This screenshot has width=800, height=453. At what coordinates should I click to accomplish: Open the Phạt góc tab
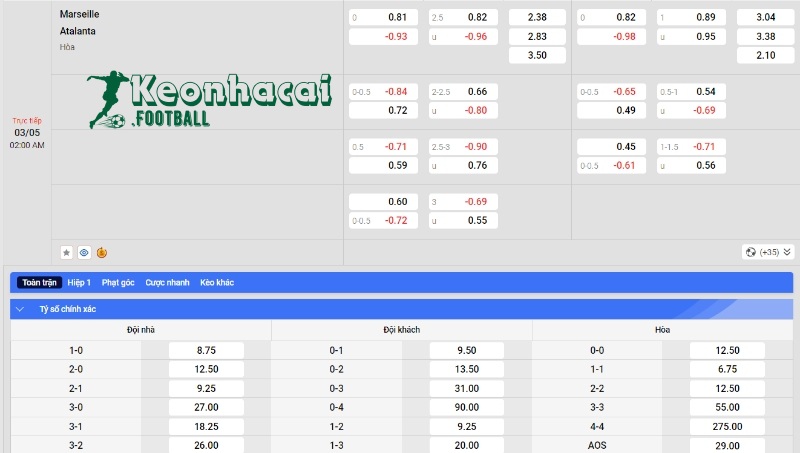click(x=118, y=283)
